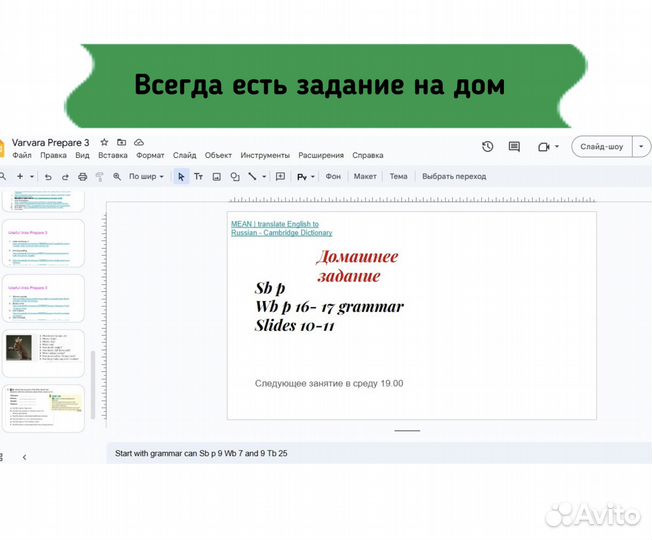The width and height of the screenshot is (652, 540).
Task: Open input tools language dropdown arrow
Action: pyautogui.click(x=313, y=177)
